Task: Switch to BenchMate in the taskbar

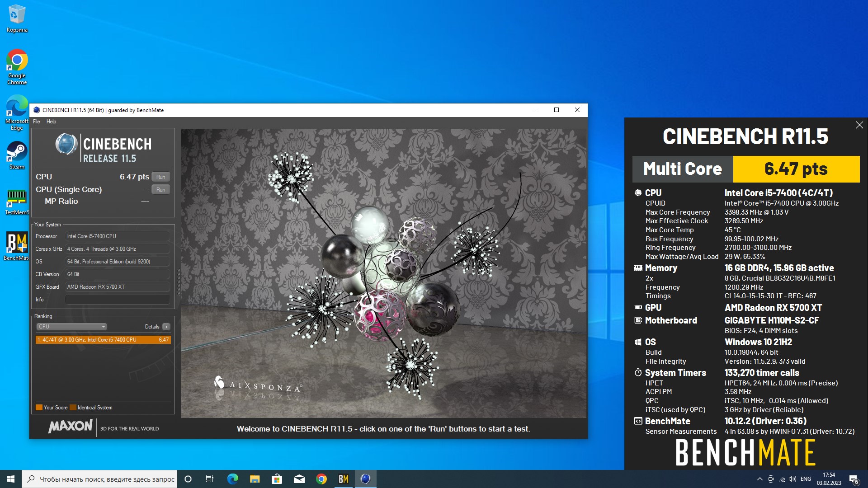Action: [343, 479]
